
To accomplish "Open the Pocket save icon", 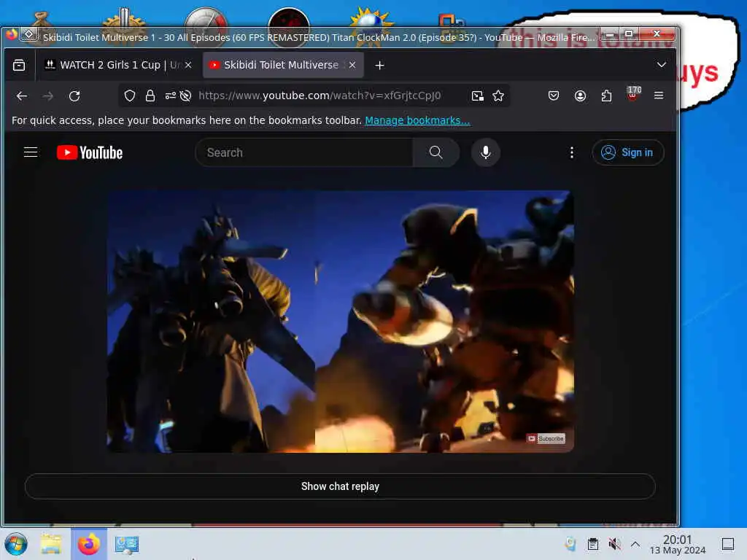I will 554,96.
